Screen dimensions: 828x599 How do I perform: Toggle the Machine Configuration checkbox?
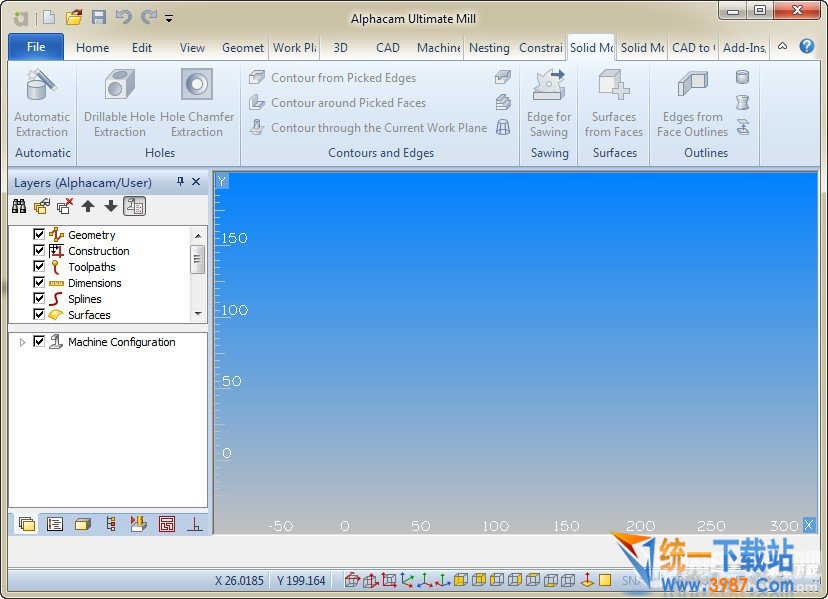point(39,341)
